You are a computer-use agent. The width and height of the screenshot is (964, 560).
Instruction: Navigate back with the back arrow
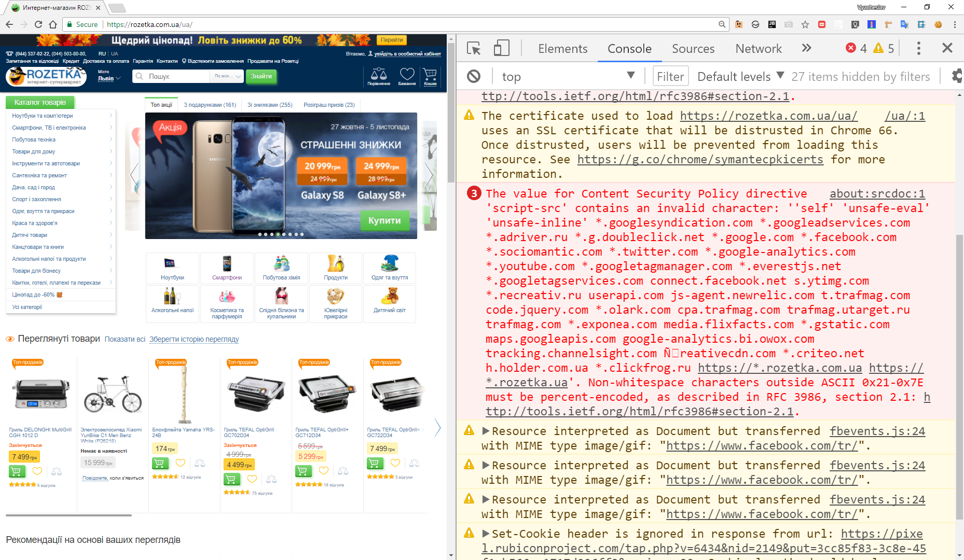(x=9, y=24)
